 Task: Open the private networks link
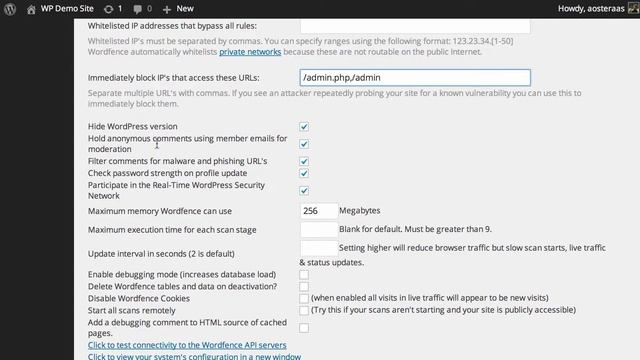[250, 52]
